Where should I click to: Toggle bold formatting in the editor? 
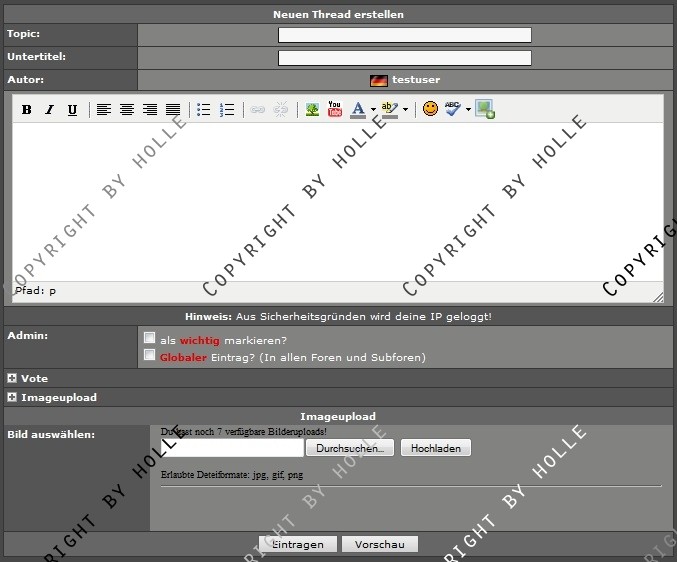[27, 110]
